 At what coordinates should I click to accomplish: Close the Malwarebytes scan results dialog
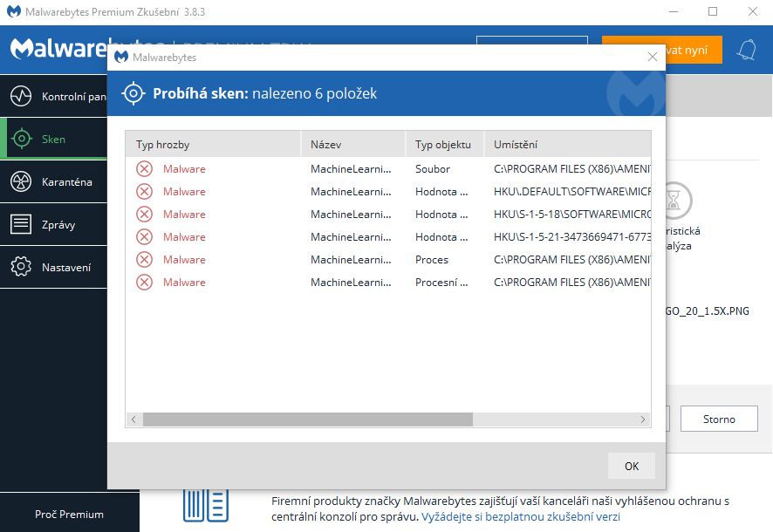(653, 58)
